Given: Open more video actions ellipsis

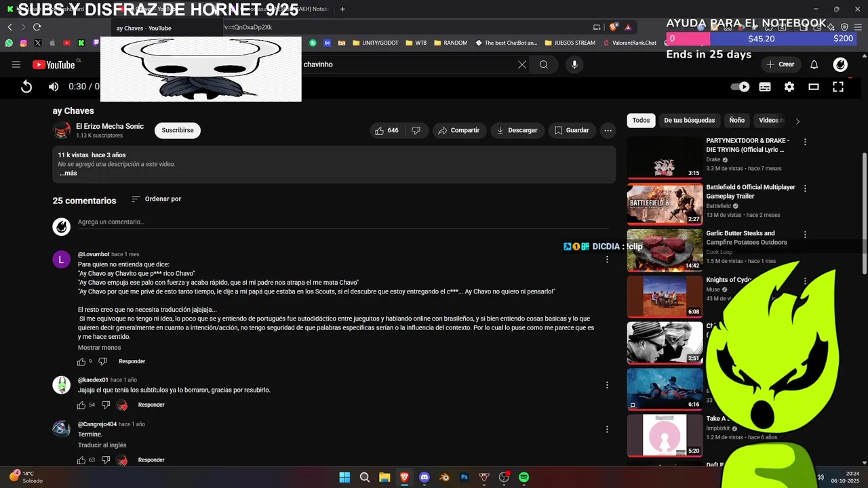Looking at the screenshot, I should [x=608, y=130].
